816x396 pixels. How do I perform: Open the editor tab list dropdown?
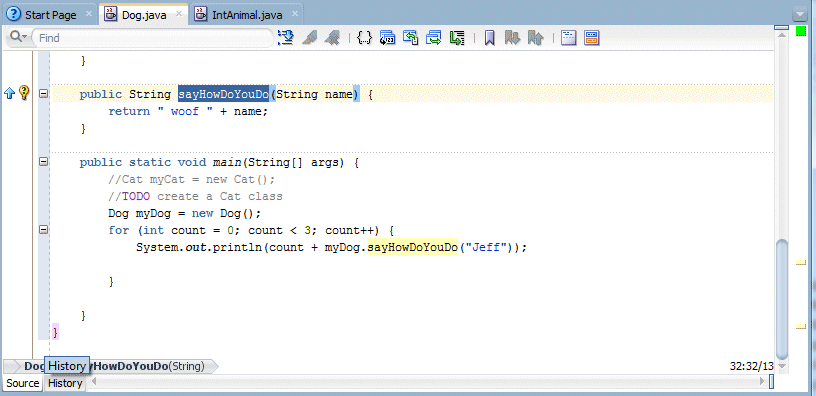tap(799, 14)
